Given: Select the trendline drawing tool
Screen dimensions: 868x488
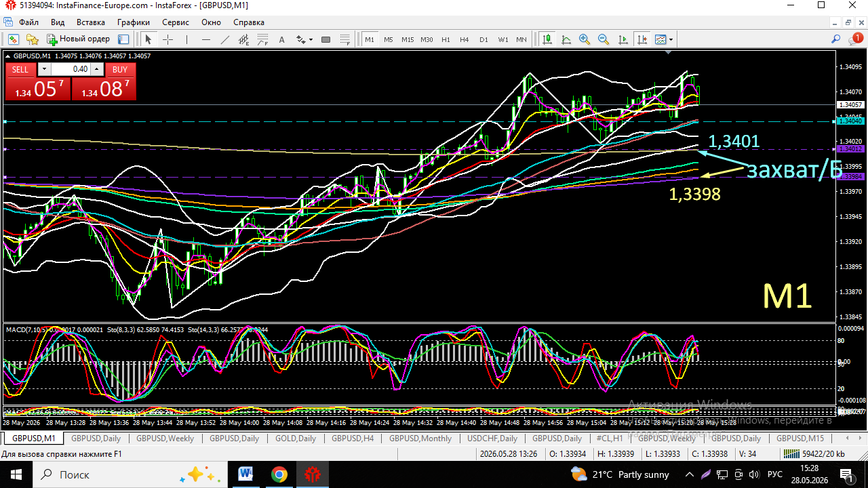Looking at the screenshot, I should [225, 39].
